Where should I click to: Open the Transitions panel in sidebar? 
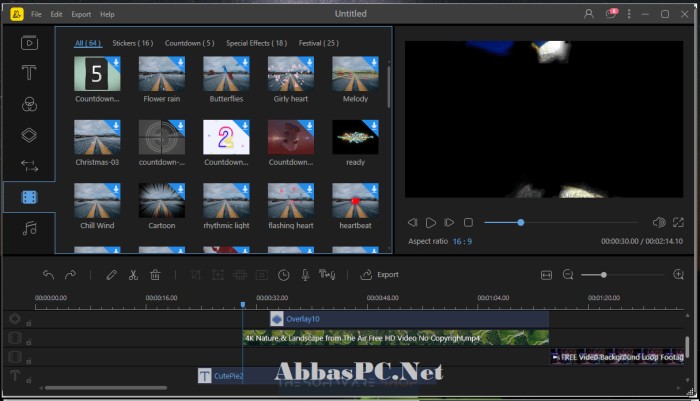(x=29, y=166)
